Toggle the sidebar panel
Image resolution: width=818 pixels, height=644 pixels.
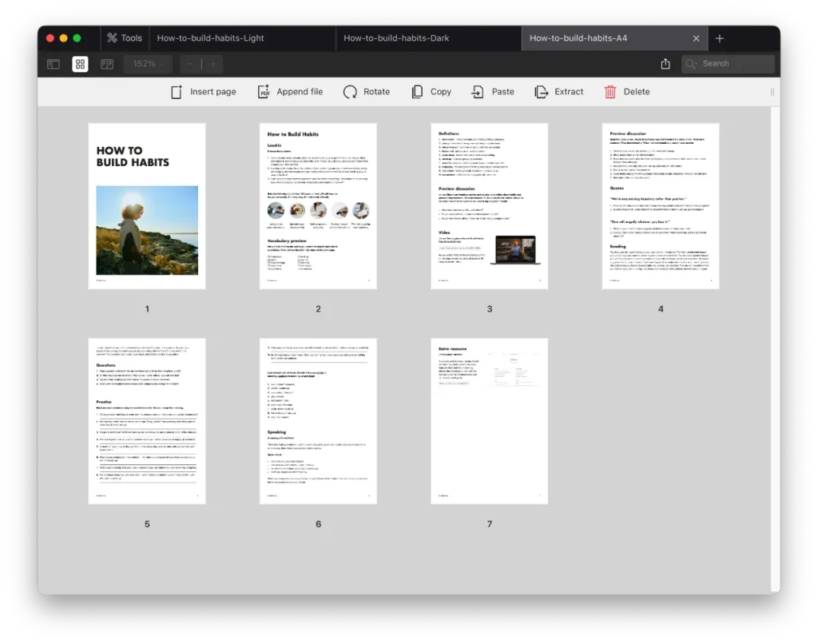tap(53, 64)
